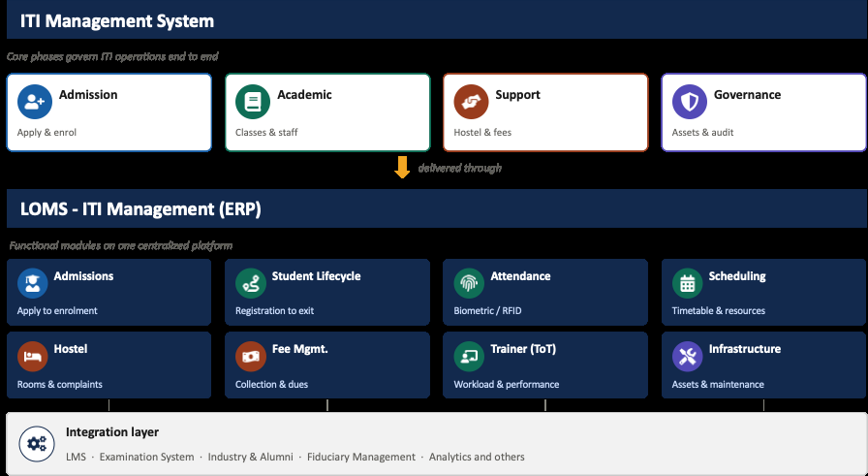Select the Support card title
The image size is (868, 476).
(x=517, y=95)
